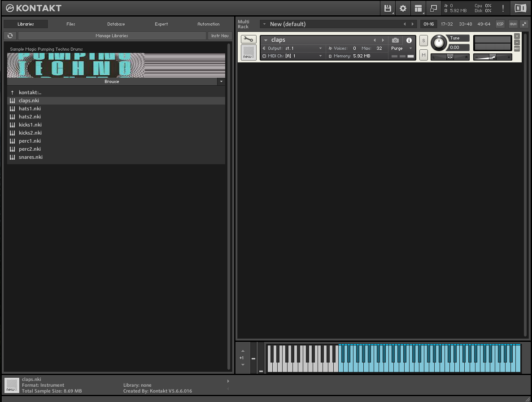
Task: Switch to the Database tab
Action: click(x=116, y=24)
